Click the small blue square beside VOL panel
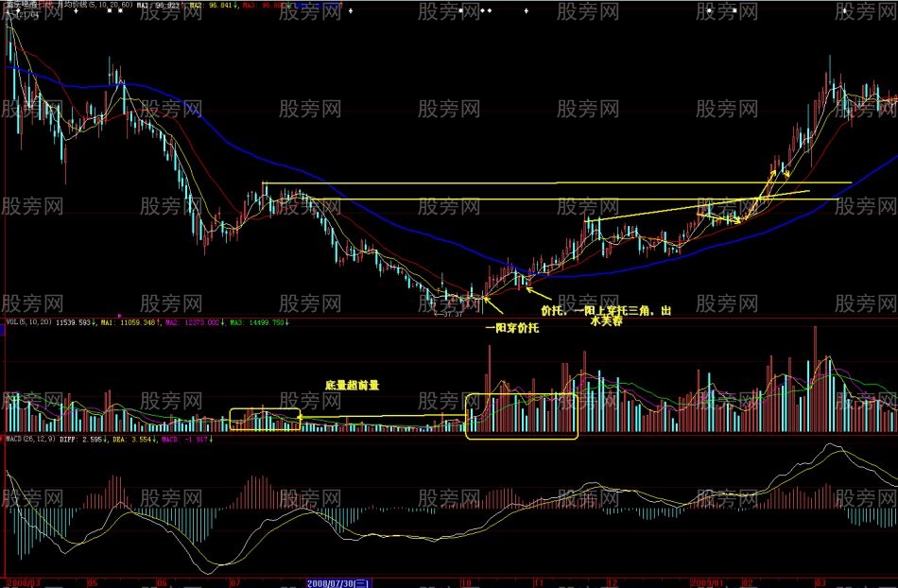The height and width of the screenshot is (588, 898). pyautogui.click(x=2, y=330)
